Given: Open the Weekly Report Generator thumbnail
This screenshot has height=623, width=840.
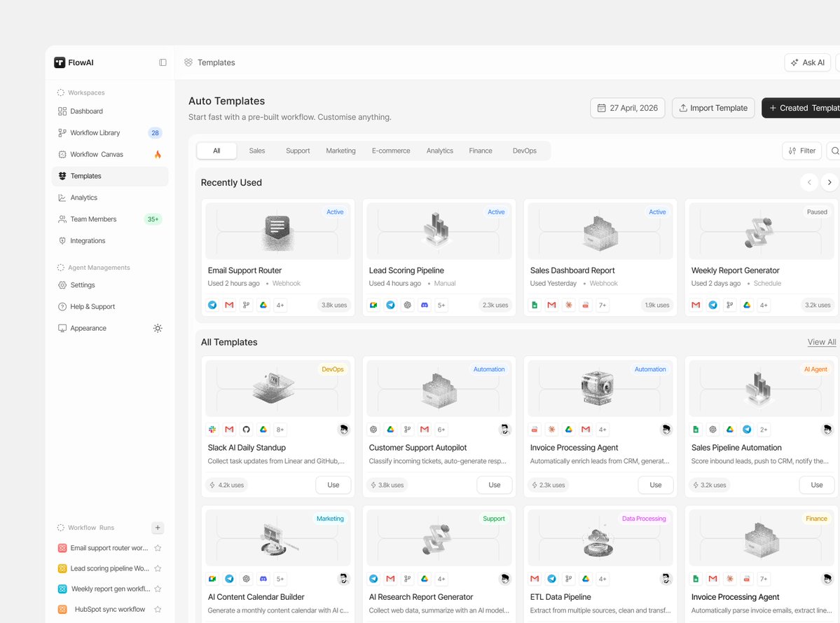Looking at the screenshot, I should click(762, 231).
